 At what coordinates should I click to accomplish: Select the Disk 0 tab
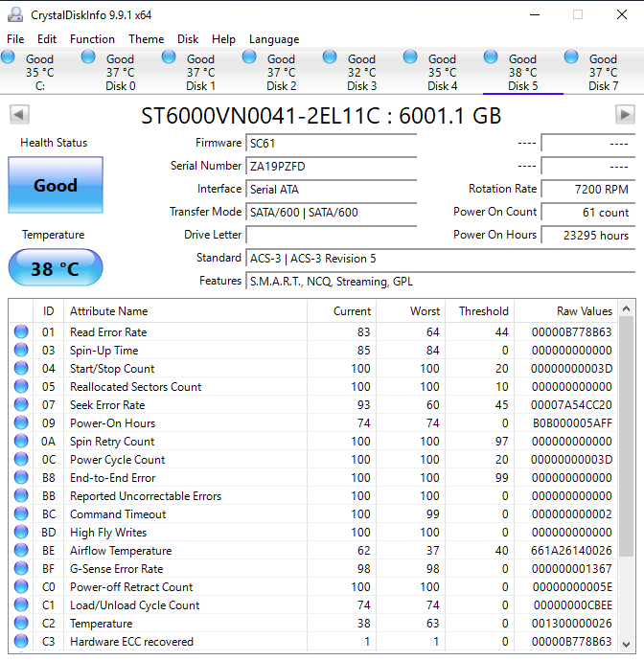(121, 72)
